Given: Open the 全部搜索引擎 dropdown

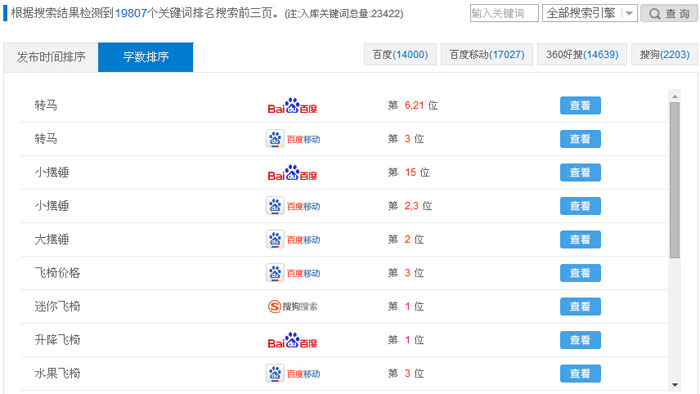Looking at the screenshot, I should (x=590, y=13).
